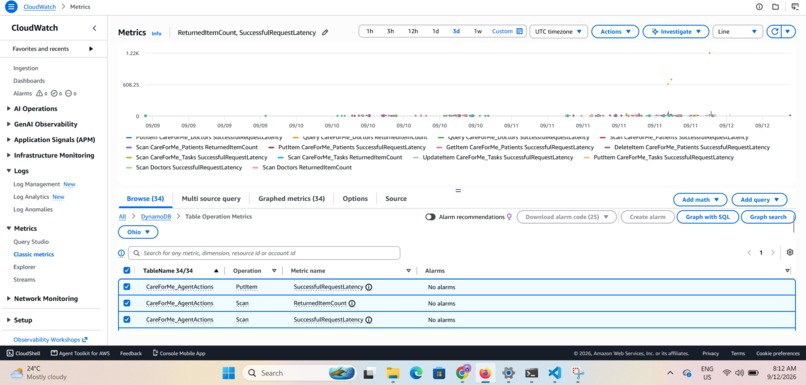Open the UTC timezone dropdown

point(558,31)
